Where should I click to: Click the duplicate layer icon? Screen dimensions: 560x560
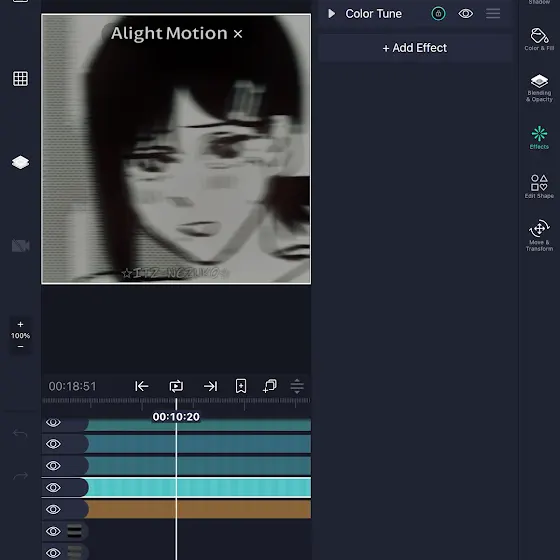point(270,386)
